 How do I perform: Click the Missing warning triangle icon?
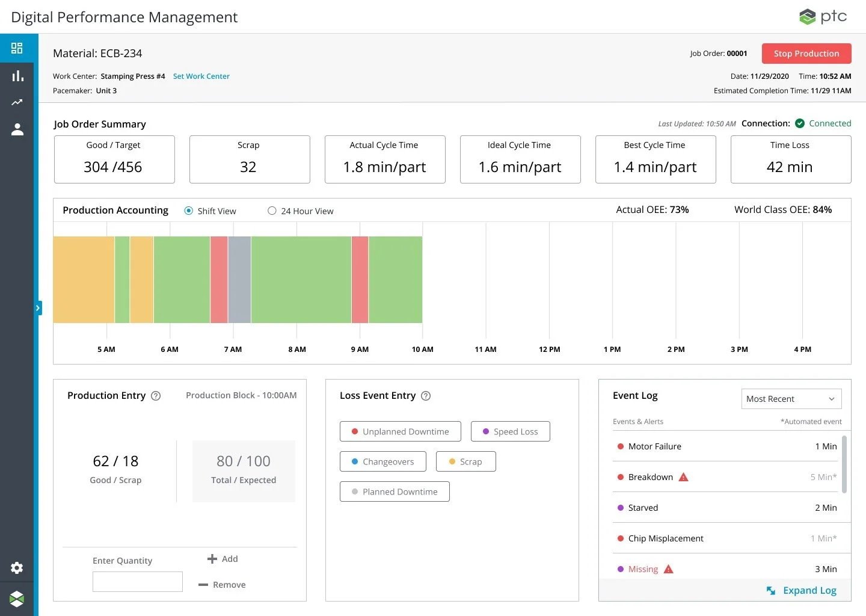(x=668, y=569)
